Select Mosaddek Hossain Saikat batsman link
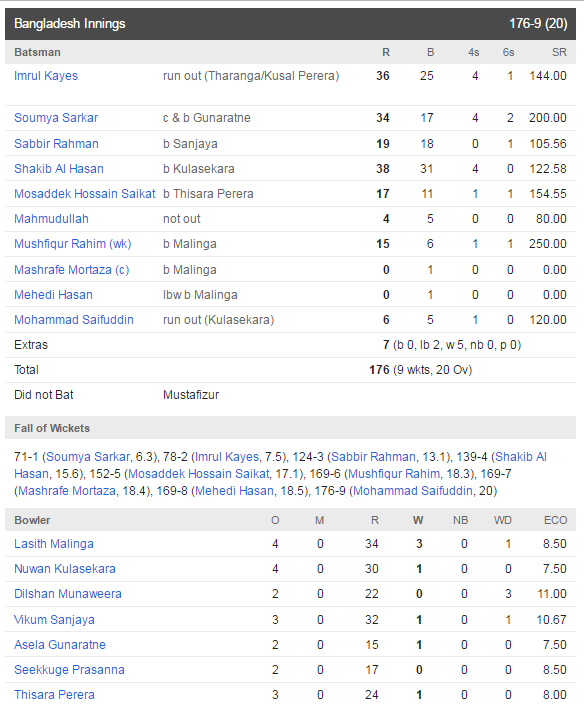Viewport: 584px width, 712px height. [85, 193]
